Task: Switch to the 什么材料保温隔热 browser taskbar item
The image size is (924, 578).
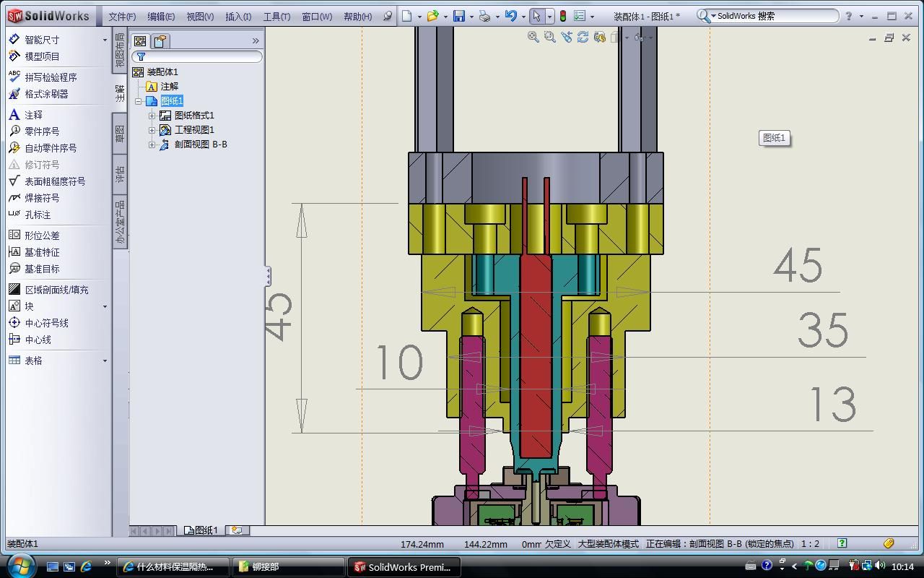Action: [x=173, y=567]
